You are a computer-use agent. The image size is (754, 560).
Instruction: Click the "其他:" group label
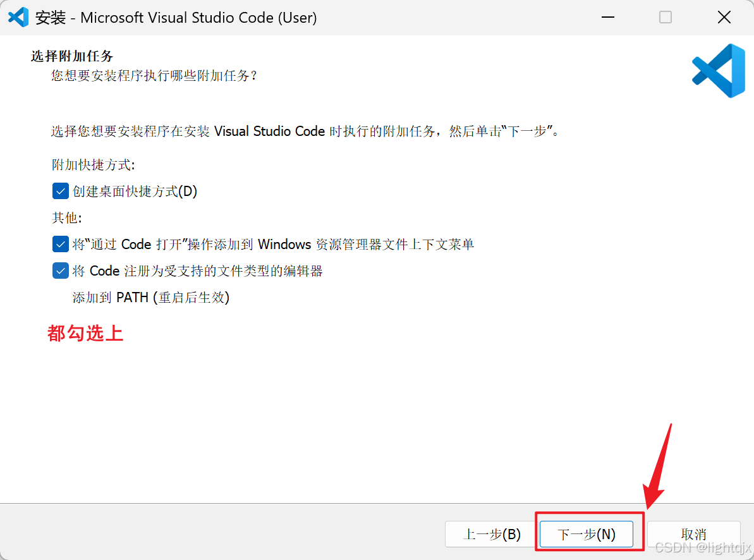pyautogui.click(x=67, y=217)
